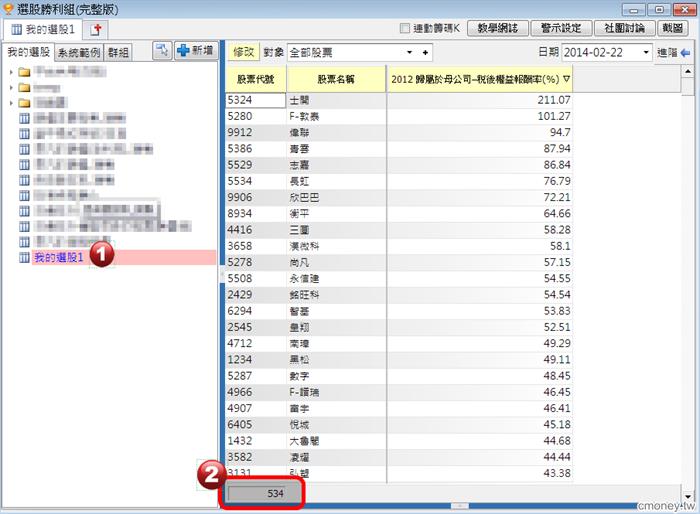Screen dimensions: 700x514
Task: Click the 修改 button
Action: [244, 52]
